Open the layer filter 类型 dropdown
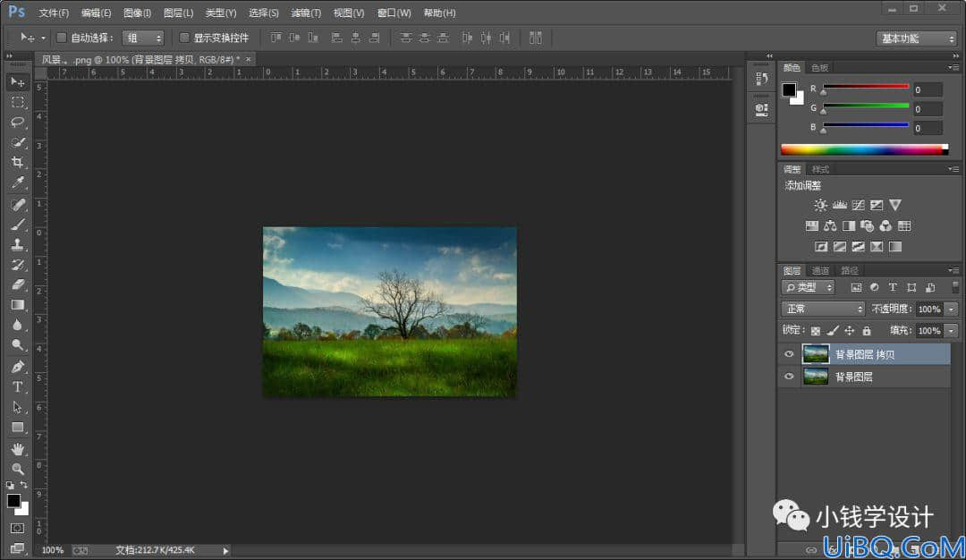The image size is (966, 560). (809, 288)
